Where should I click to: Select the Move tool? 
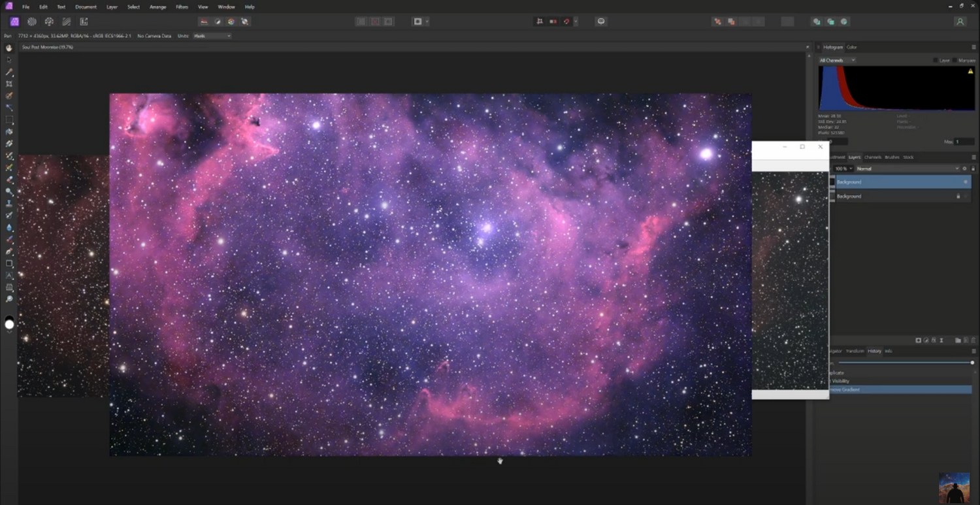tap(9, 60)
